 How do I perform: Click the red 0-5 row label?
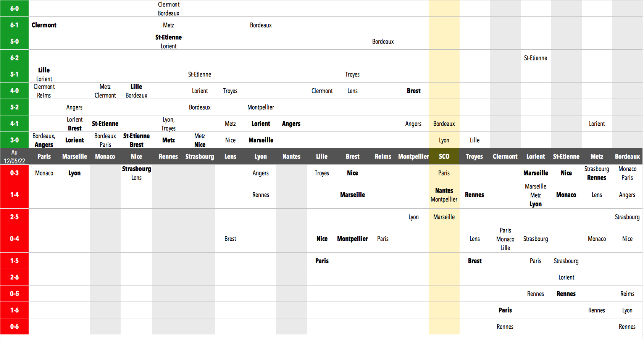coord(15,294)
